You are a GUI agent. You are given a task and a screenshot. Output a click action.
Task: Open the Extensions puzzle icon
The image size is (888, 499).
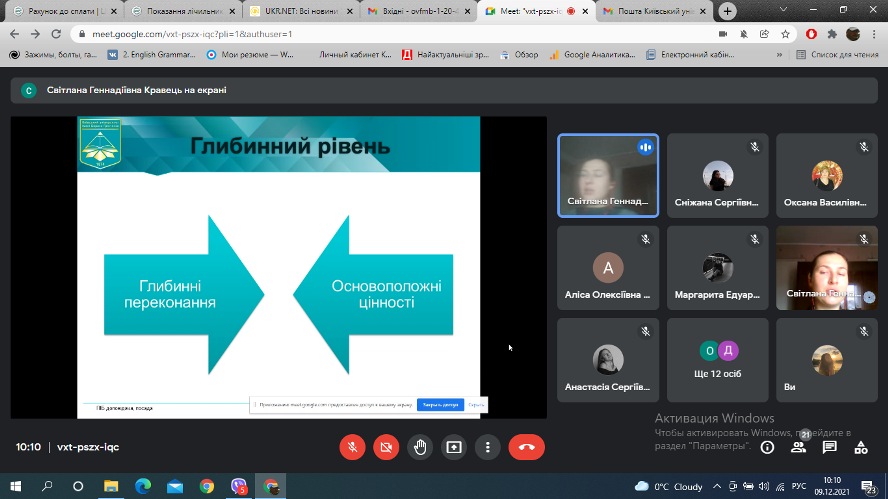pyautogui.click(x=832, y=34)
